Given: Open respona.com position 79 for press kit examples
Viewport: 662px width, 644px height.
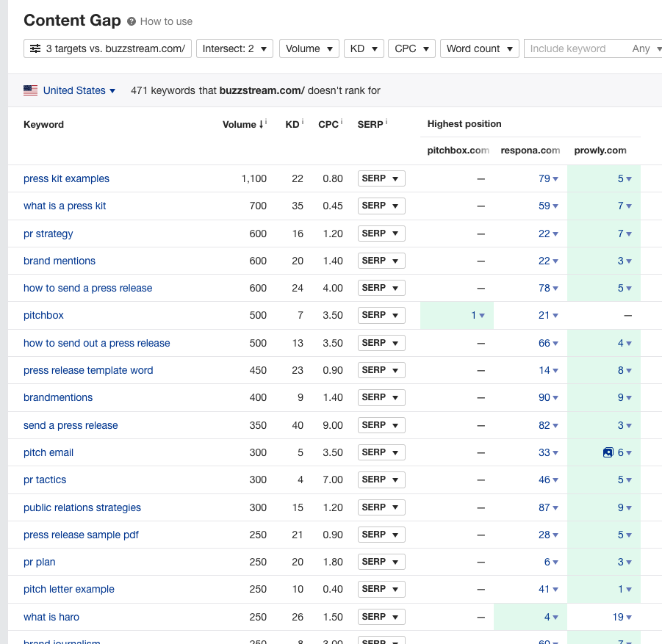Looking at the screenshot, I should coord(548,178).
